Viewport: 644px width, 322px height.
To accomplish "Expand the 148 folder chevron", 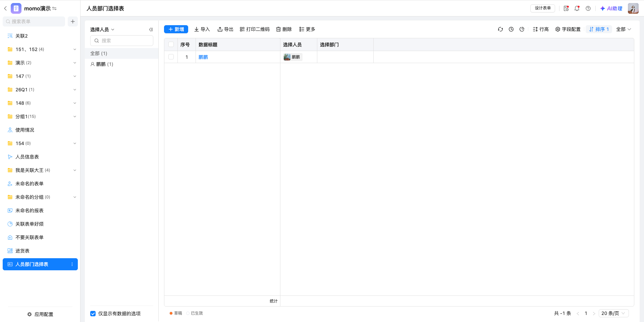I will tap(75, 103).
